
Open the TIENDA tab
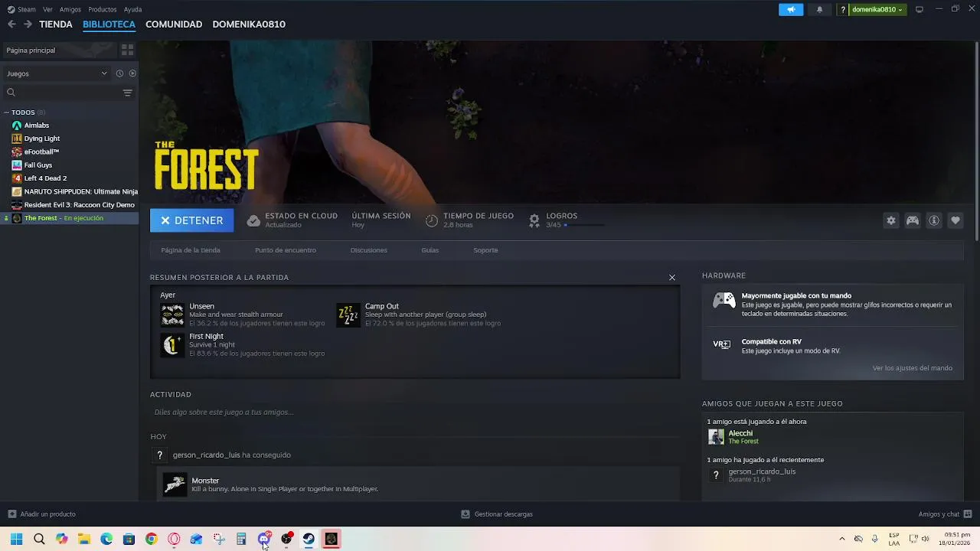[x=56, y=24]
